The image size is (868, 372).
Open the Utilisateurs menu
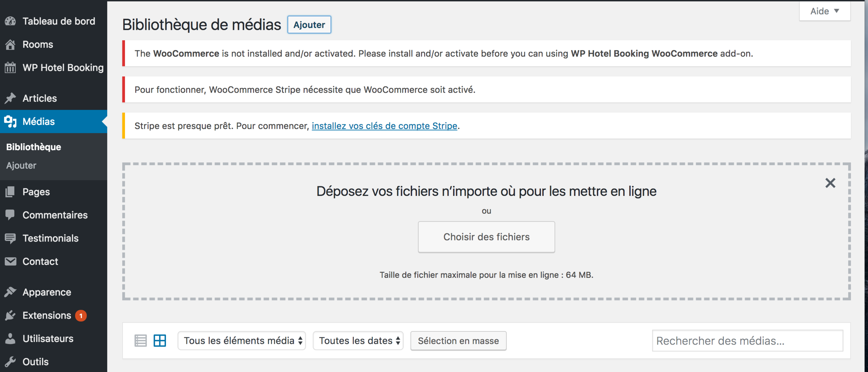click(53, 338)
